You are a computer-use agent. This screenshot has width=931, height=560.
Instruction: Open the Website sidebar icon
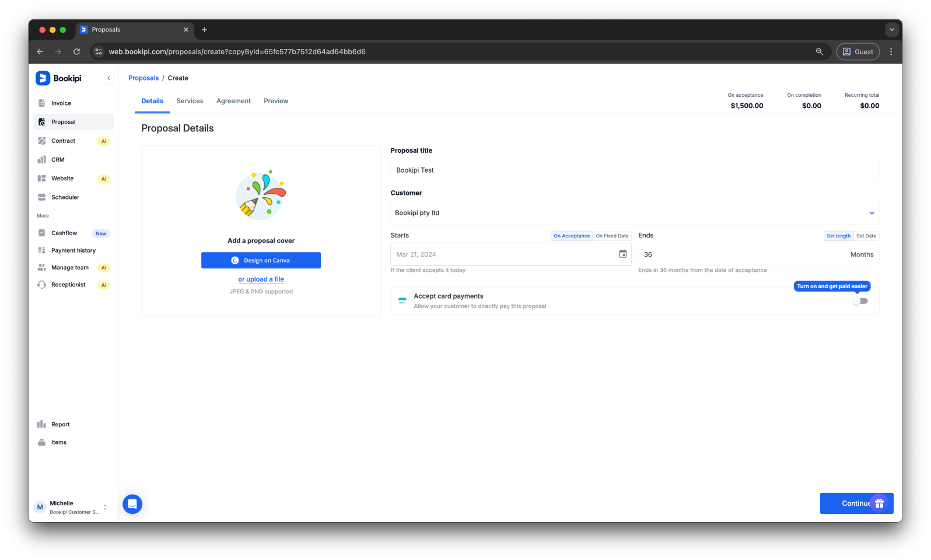pos(41,178)
